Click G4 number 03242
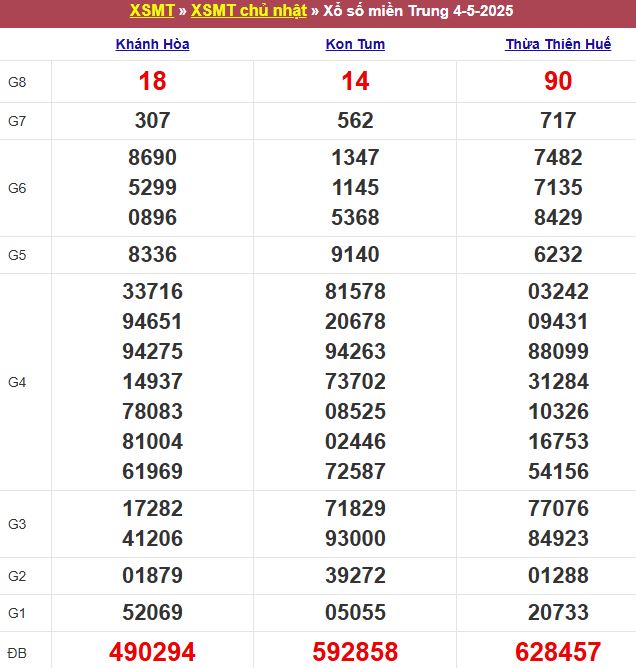 click(x=558, y=291)
